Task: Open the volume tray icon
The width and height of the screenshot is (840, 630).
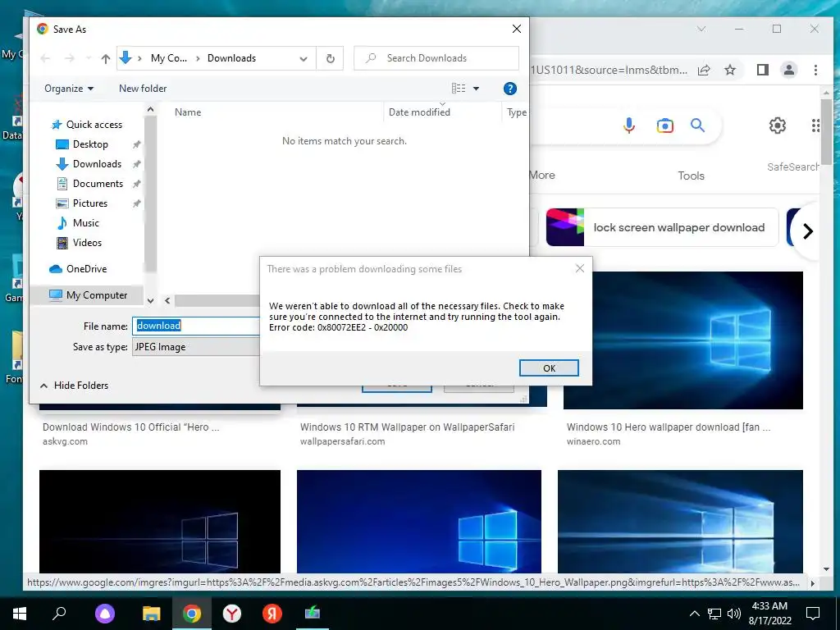Action: tap(734, 614)
